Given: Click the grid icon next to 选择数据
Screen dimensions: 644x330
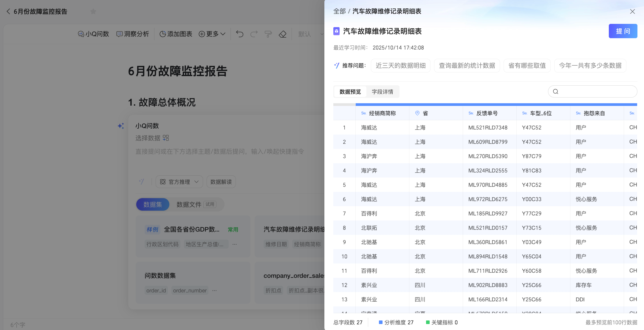Looking at the screenshot, I should point(166,138).
